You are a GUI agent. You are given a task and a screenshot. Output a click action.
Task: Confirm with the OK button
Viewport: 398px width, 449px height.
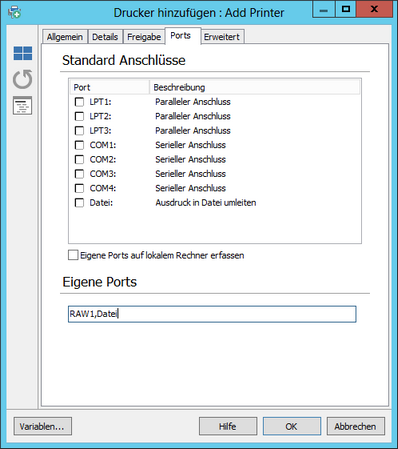click(292, 426)
